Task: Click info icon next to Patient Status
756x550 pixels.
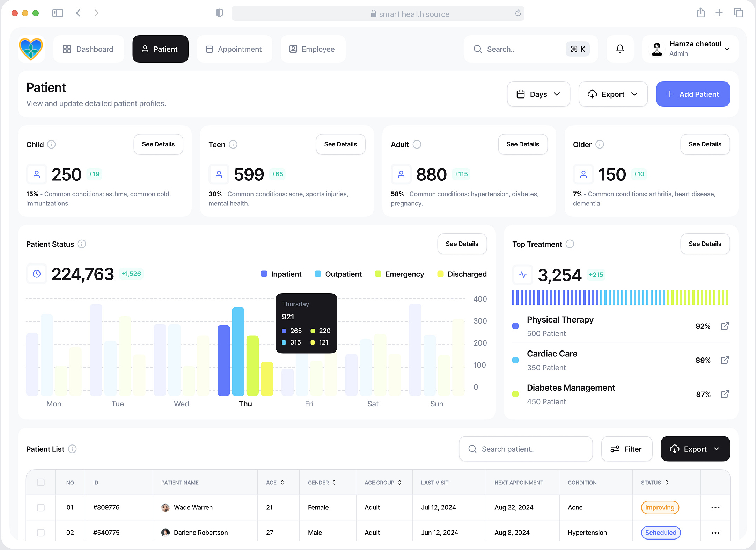Action: coord(82,244)
